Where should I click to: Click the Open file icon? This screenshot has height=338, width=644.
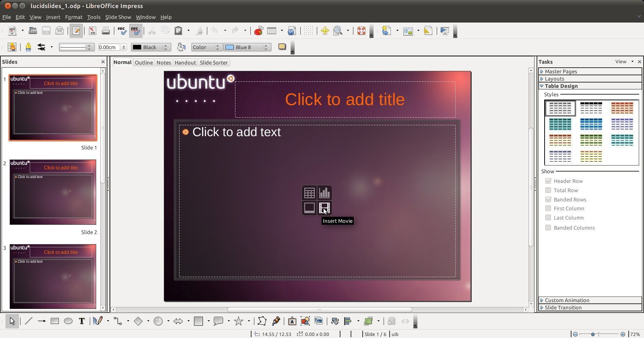point(33,31)
